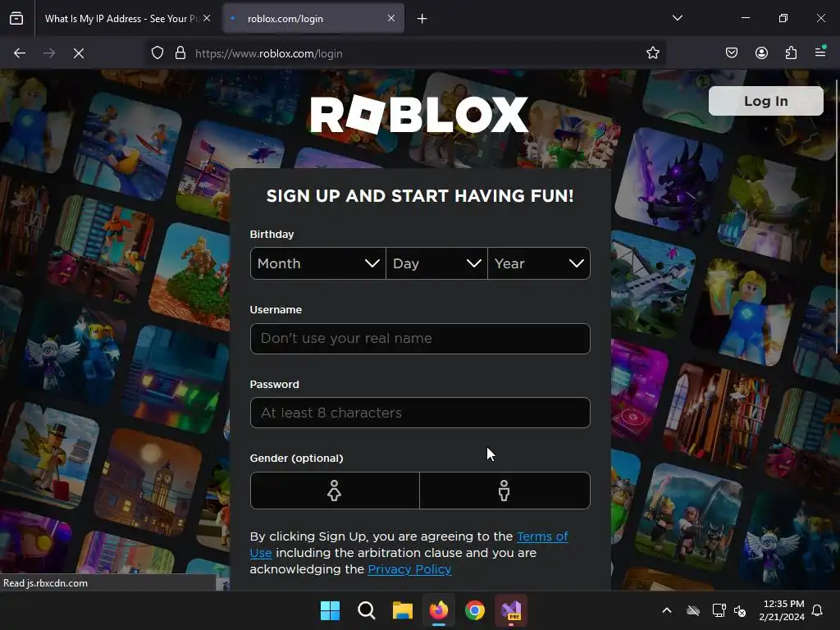Open File Explorer from the taskbar

pos(402,610)
